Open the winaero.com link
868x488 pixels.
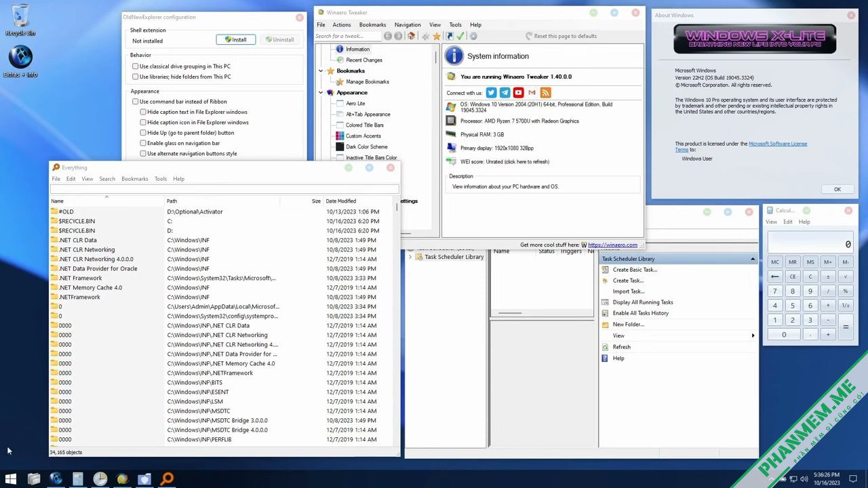click(x=612, y=245)
